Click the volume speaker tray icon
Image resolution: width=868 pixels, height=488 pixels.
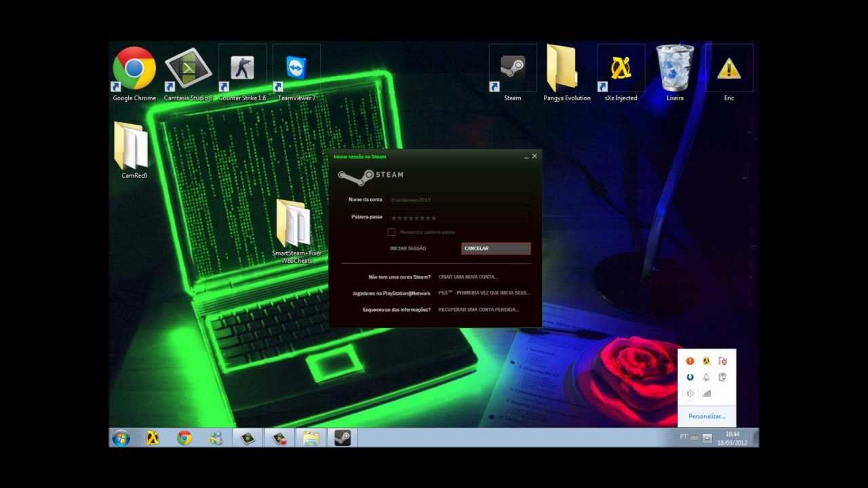coord(690,393)
